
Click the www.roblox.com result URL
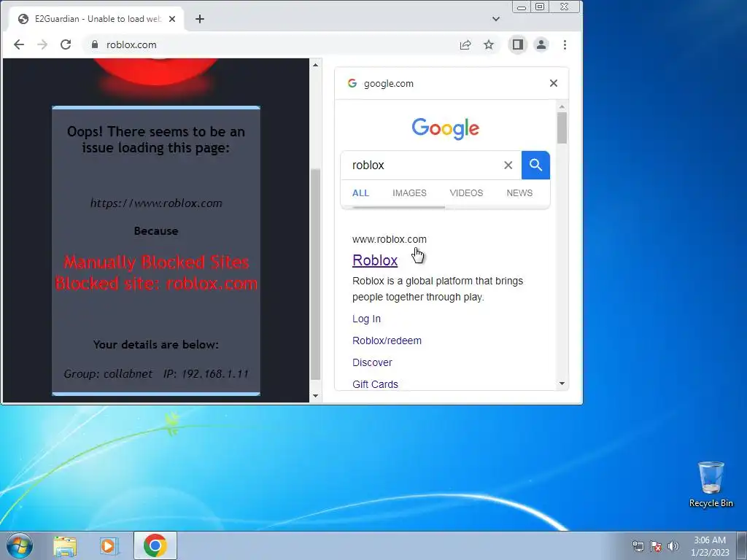390,239
